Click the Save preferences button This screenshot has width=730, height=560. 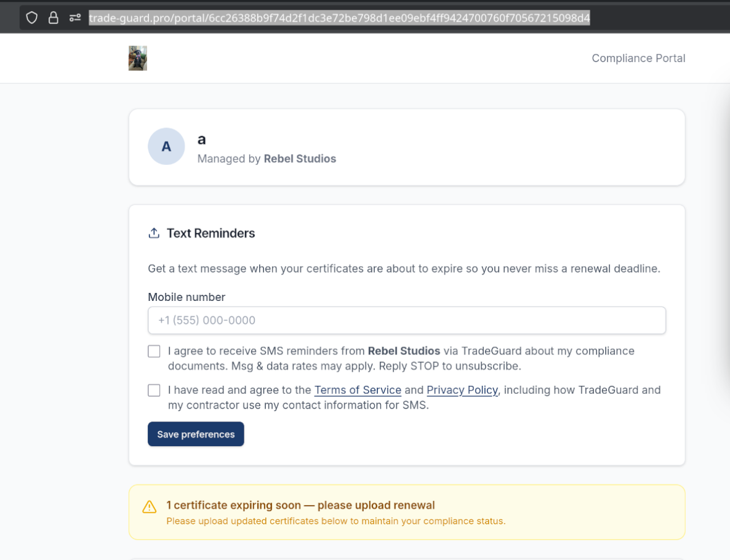pos(196,434)
